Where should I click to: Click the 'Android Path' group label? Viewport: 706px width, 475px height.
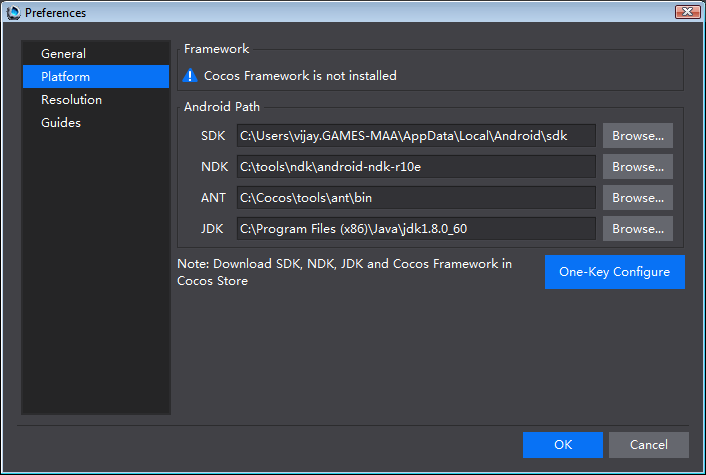coord(222,107)
